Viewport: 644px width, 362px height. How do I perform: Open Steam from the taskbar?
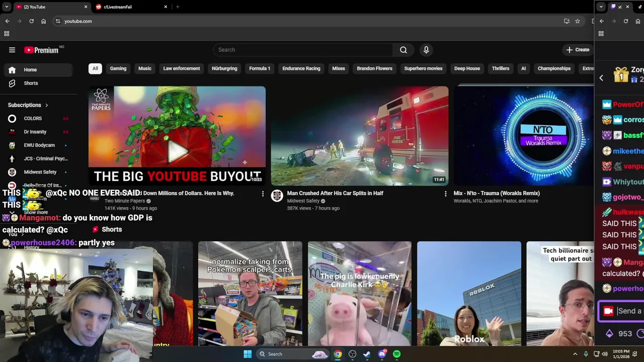pyautogui.click(x=367, y=354)
